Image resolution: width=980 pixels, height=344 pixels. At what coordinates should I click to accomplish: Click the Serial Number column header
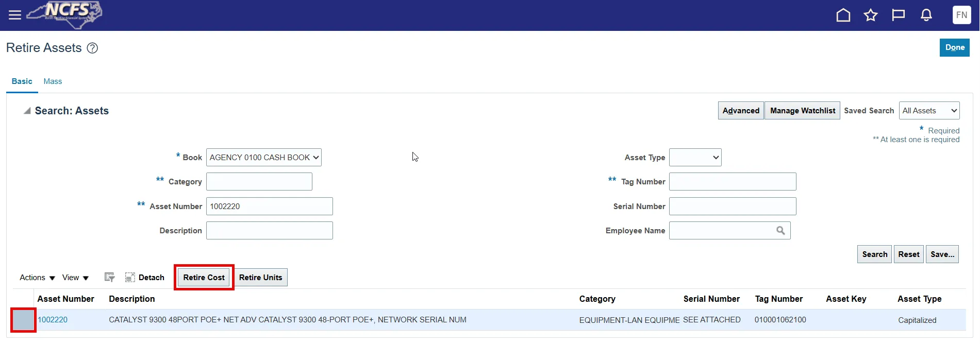(711, 299)
